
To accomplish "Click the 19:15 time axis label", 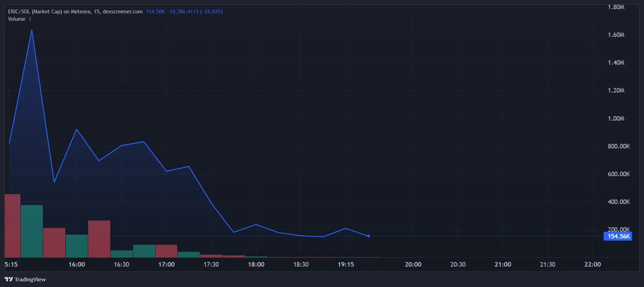I will pos(346,264).
